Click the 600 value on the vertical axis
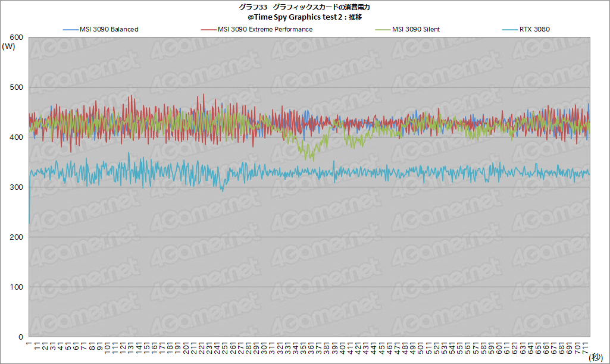 [x=17, y=37]
